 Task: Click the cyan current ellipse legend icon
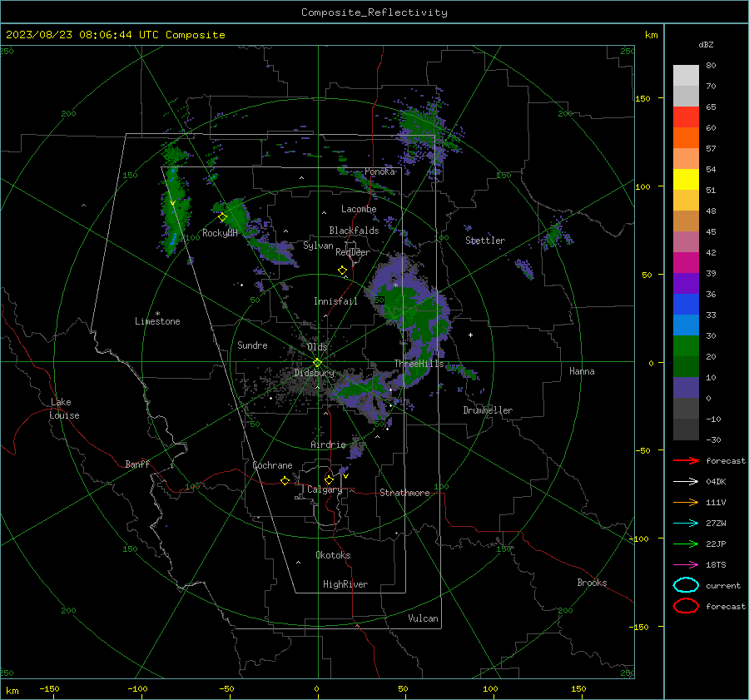coord(686,585)
